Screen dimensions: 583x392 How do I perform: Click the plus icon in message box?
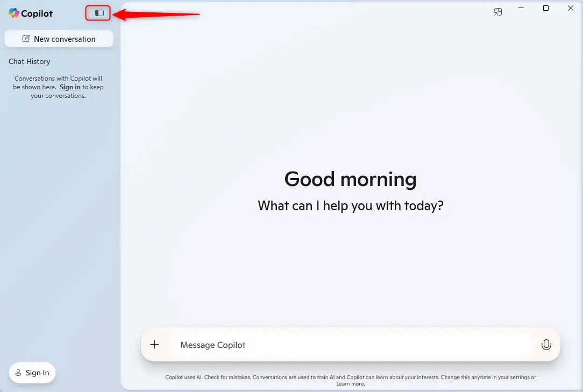[154, 345]
